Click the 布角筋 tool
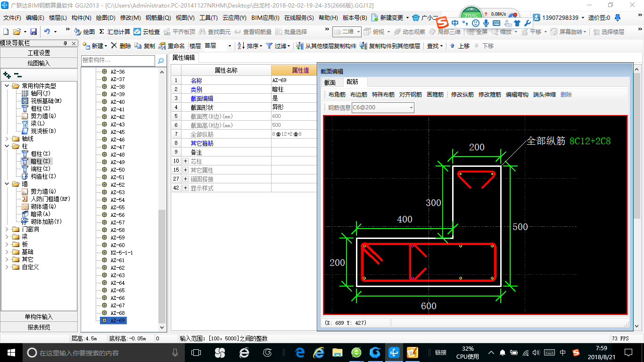This screenshot has height=362, width=644. 337,95
